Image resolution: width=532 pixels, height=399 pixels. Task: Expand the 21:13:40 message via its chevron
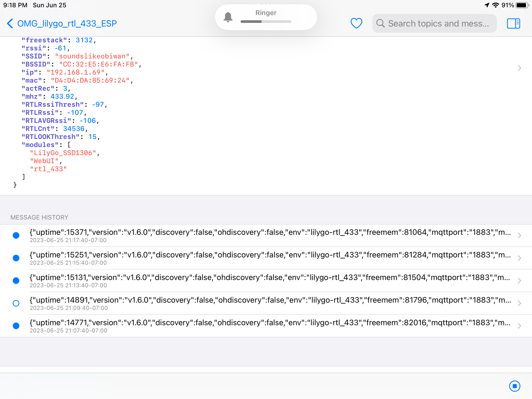[x=519, y=281]
